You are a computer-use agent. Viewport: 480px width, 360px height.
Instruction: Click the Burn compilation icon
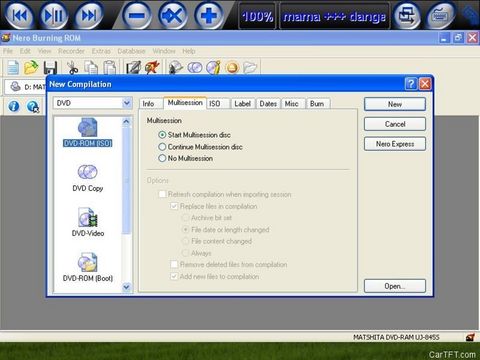[x=152, y=68]
